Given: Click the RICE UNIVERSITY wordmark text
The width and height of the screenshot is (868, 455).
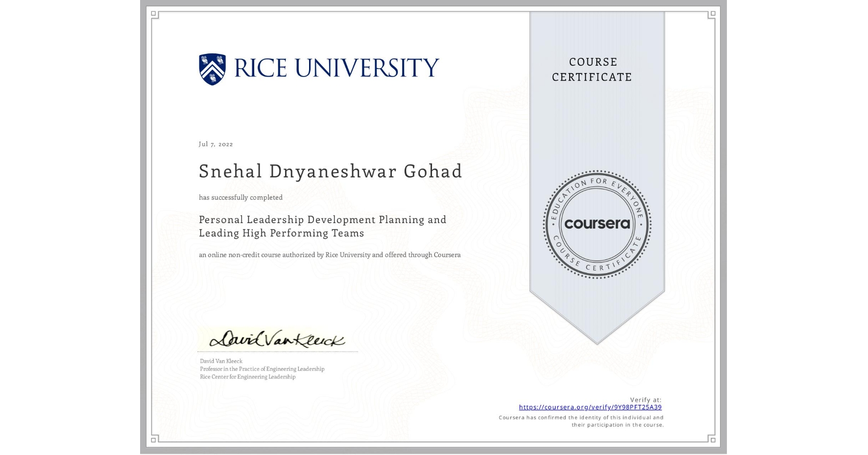Looking at the screenshot, I should click(x=337, y=68).
